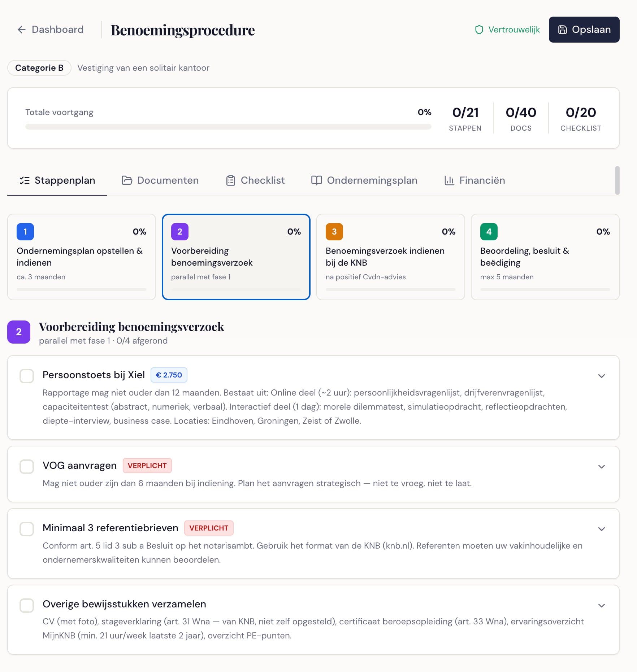Navigate back via the Dashboard link
The image size is (637, 672).
pos(57,30)
